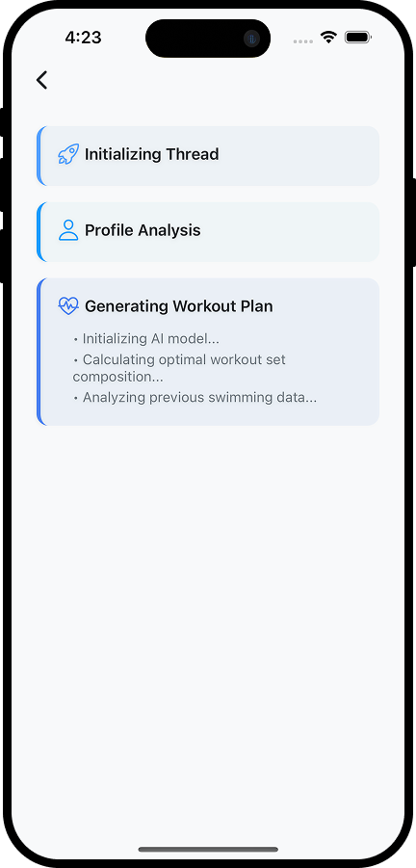Expand the Initializing Thread card

point(208,155)
